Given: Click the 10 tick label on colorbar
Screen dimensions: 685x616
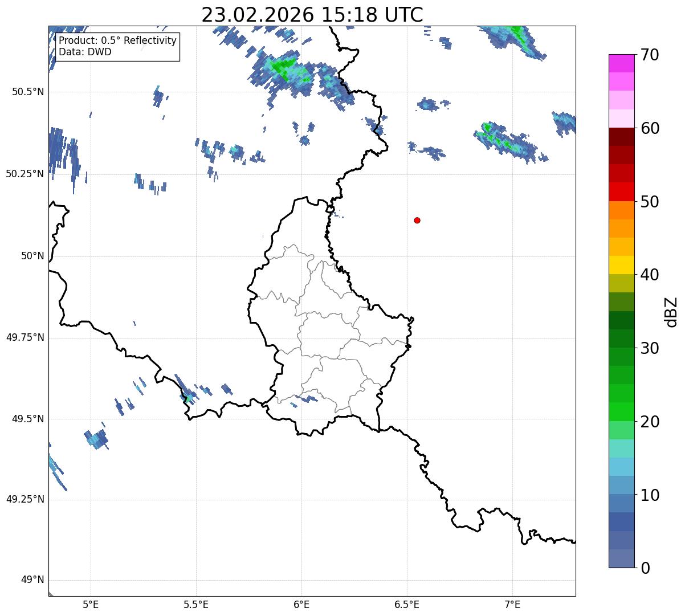Looking at the screenshot, I should (650, 495).
